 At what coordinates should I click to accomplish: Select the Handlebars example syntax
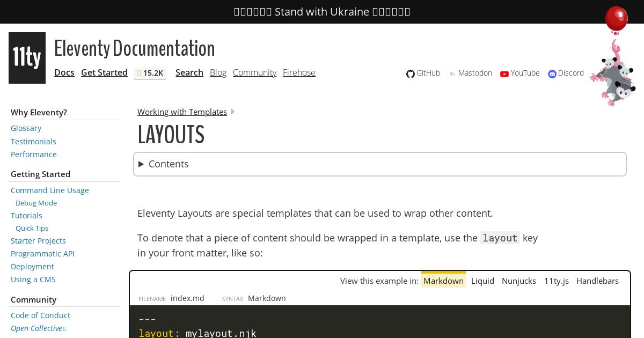(x=597, y=281)
